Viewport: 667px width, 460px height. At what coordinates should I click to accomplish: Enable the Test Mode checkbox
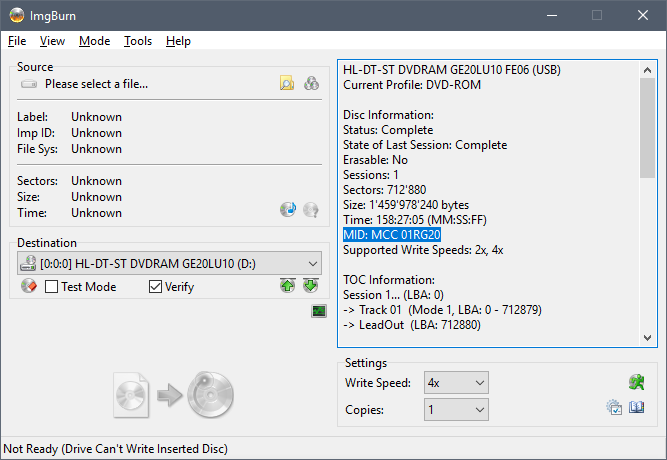51,287
